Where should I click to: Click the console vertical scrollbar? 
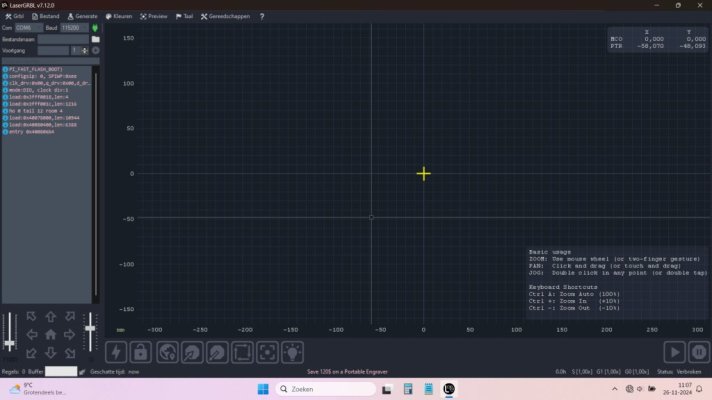tap(95, 184)
